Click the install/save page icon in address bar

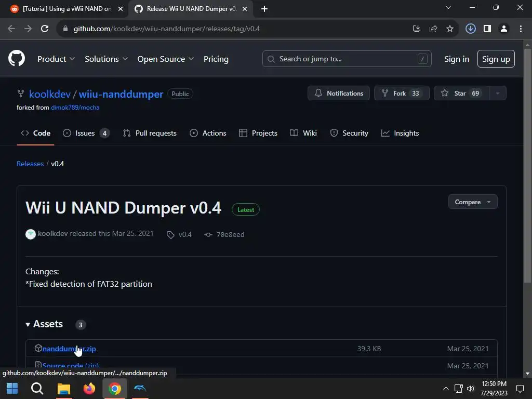click(416, 29)
